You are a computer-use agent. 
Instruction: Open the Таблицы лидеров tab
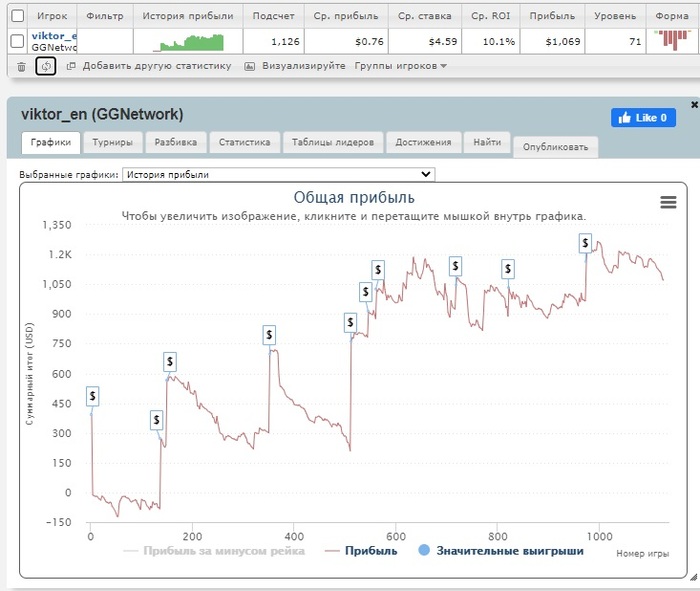[x=333, y=142]
